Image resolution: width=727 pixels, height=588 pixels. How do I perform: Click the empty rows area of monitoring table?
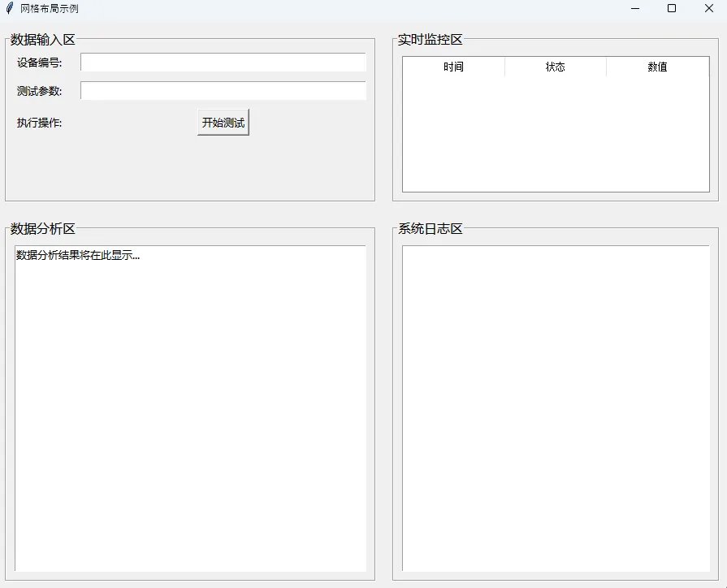(x=556, y=134)
